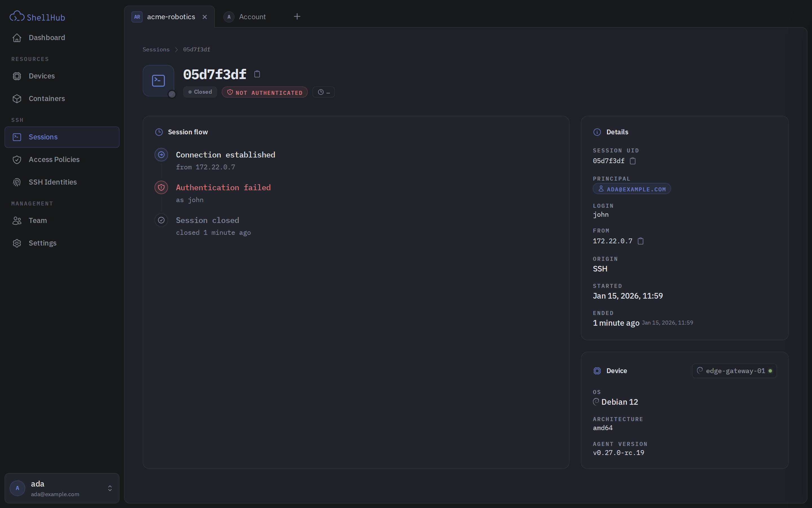Click the 05d7f3df breadcrumb text
The height and width of the screenshot is (508, 812).
pyautogui.click(x=197, y=49)
